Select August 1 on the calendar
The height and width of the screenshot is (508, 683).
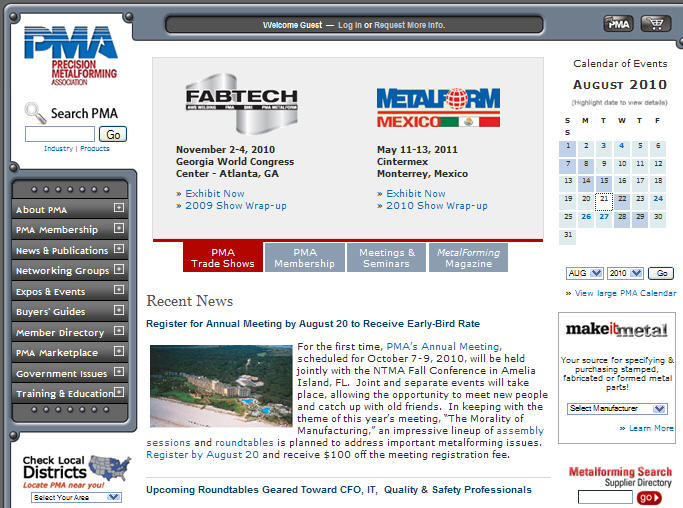tap(568, 148)
